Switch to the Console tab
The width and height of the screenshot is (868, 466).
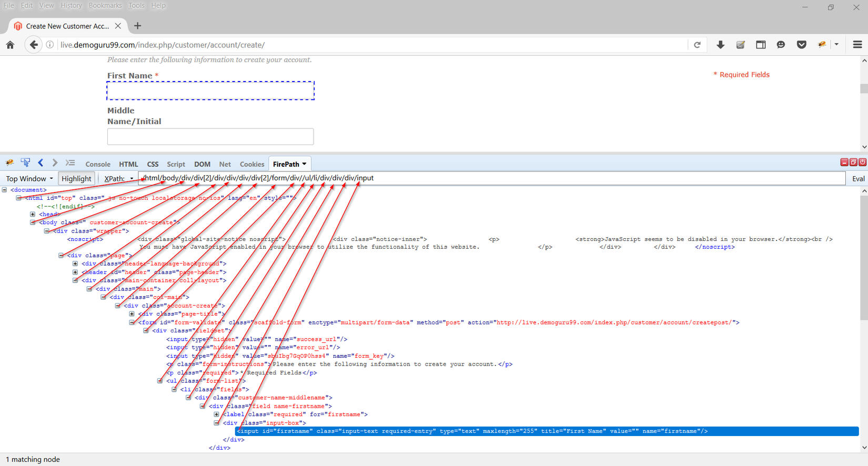[x=98, y=164]
